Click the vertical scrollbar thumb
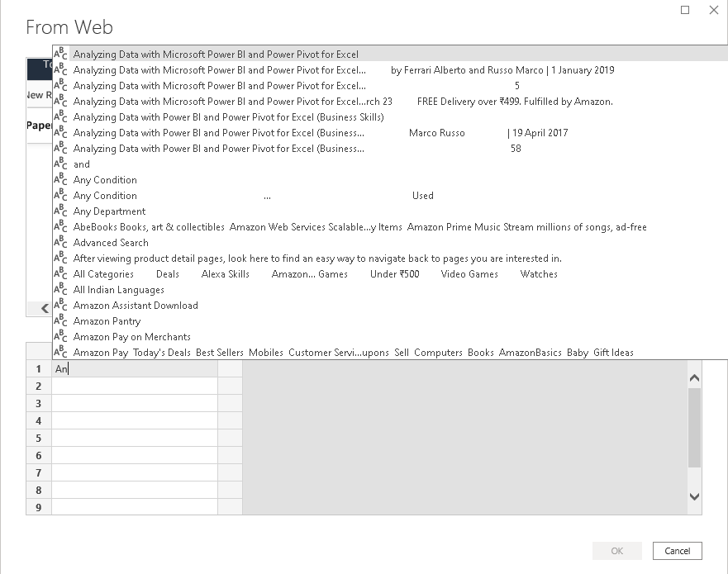 click(x=695, y=428)
